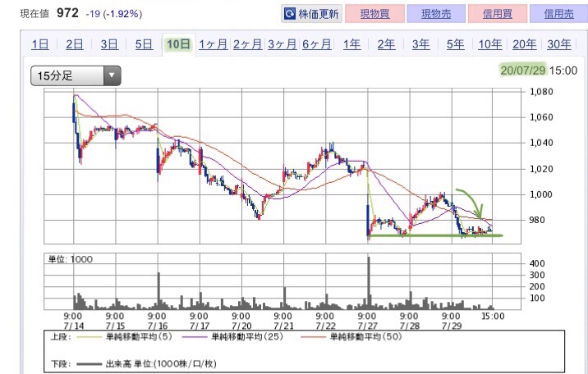
Task: Click the 株価更新 refresh icon
Action: 290,14
